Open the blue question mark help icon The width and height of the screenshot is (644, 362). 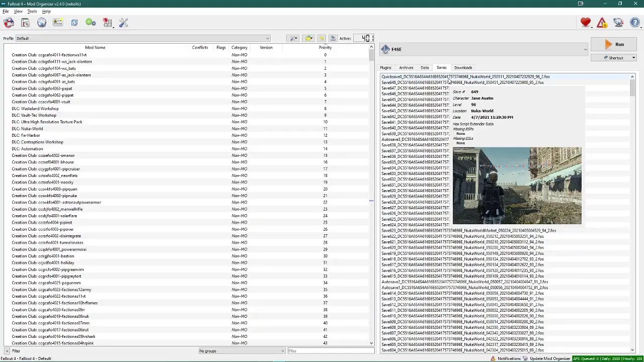[634, 23]
